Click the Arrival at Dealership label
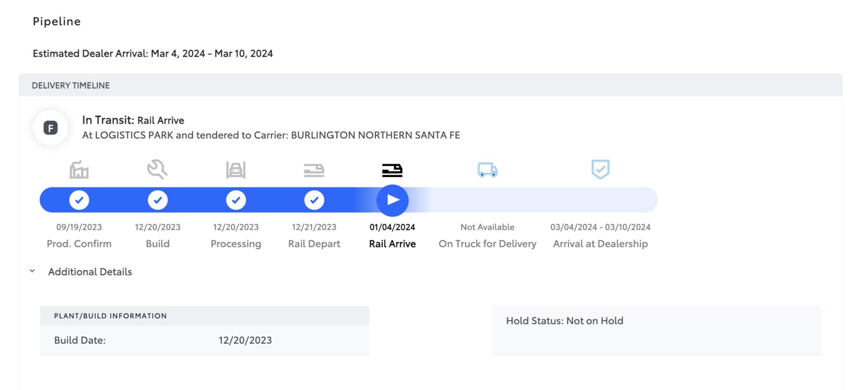 coord(600,244)
